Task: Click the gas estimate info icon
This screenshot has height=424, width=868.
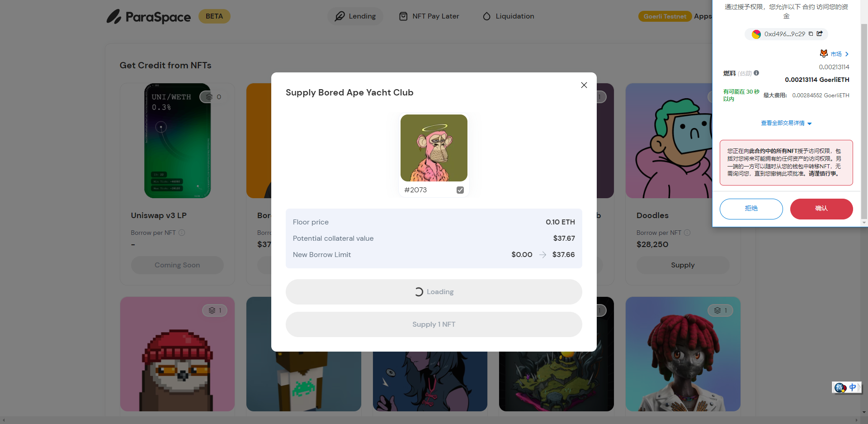Action: coord(756,73)
